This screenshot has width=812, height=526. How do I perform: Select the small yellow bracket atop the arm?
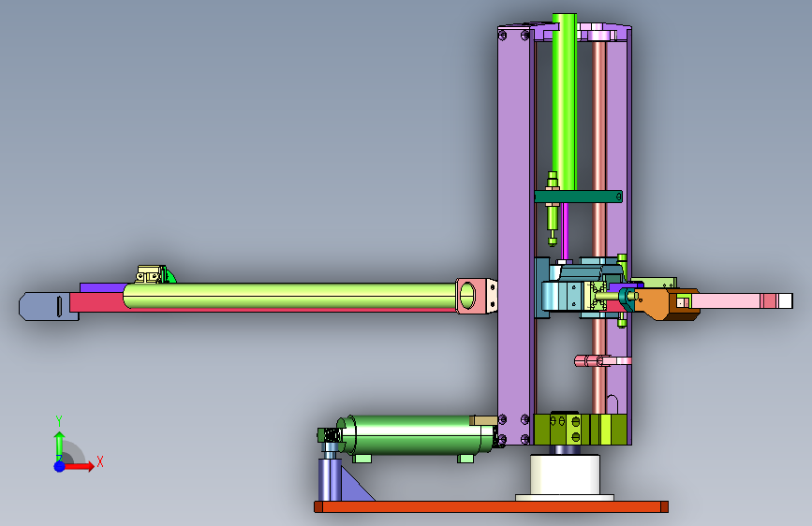pos(150,274)
